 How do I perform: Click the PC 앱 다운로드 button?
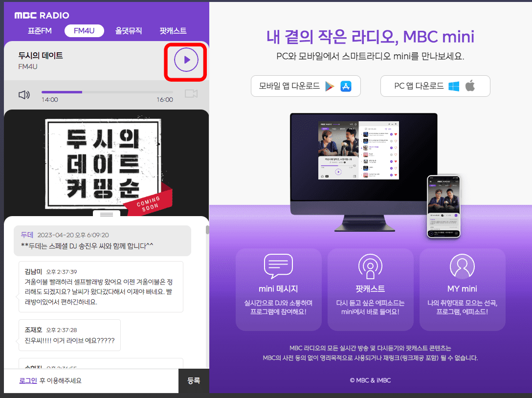tap(435, 86)
